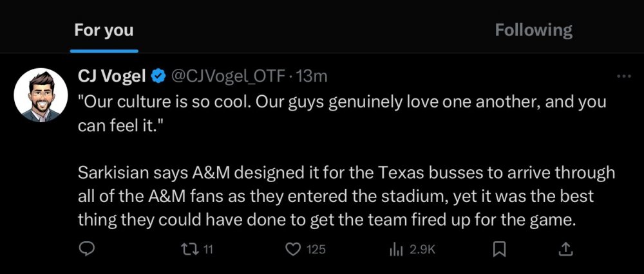The image size is (644, 274).
Task: Like the tweet with the heart icon
Action: click(x=294, y=249)
